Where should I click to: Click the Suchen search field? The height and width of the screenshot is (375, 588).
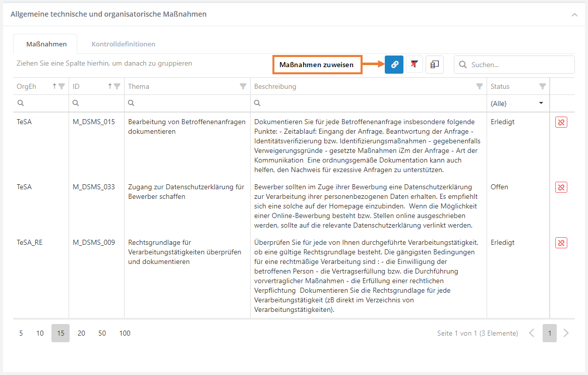pos(519,65)
